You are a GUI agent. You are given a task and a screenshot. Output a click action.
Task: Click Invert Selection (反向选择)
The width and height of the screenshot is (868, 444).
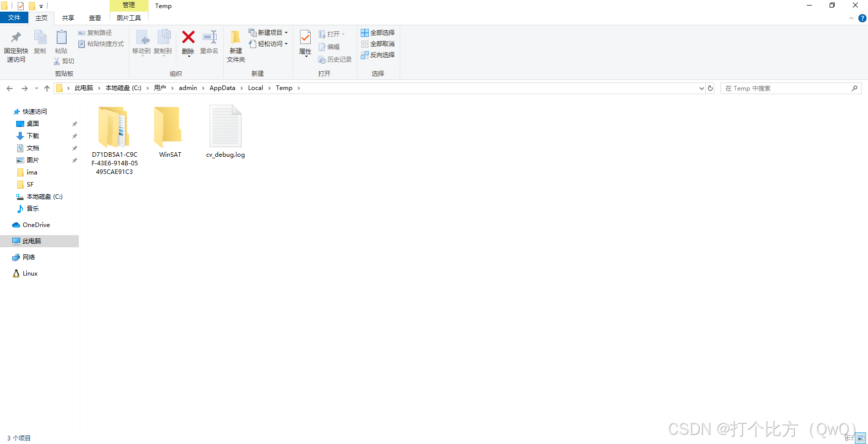[377, 55]
